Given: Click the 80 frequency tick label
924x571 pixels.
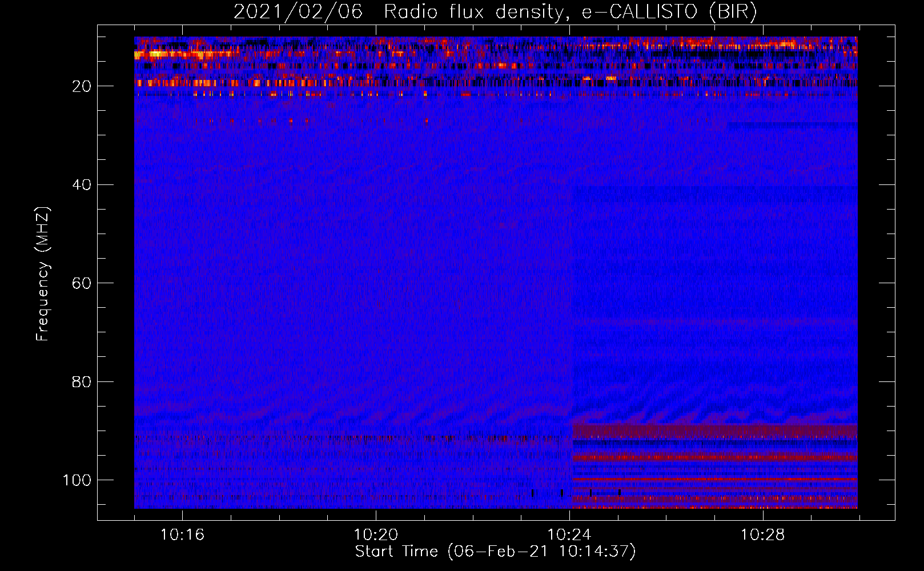Looking at the screenshot, I should pos(82,381).
